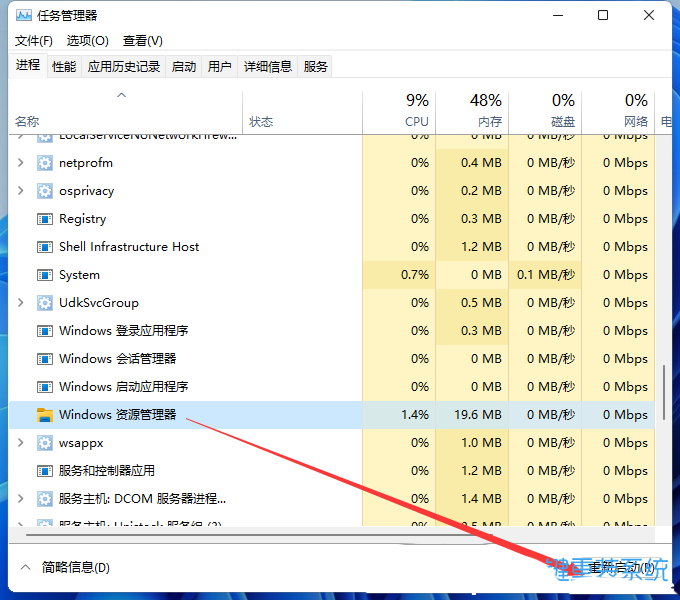This screenshot has height=600, width=680.
Task: Sort by the CPU column header
Action: coord(399,112)
